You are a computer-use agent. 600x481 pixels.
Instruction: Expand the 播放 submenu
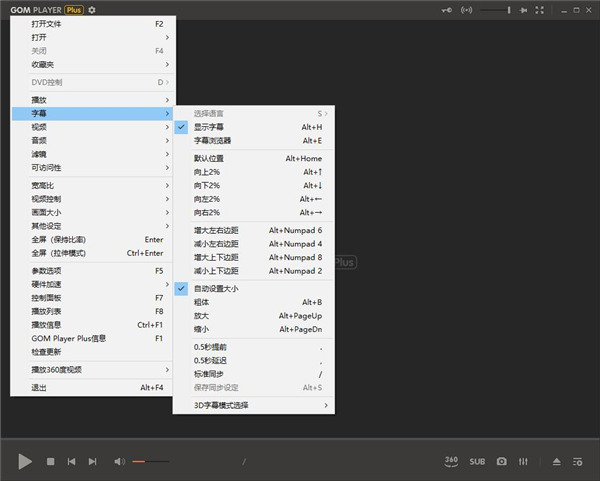click(93, 100)
